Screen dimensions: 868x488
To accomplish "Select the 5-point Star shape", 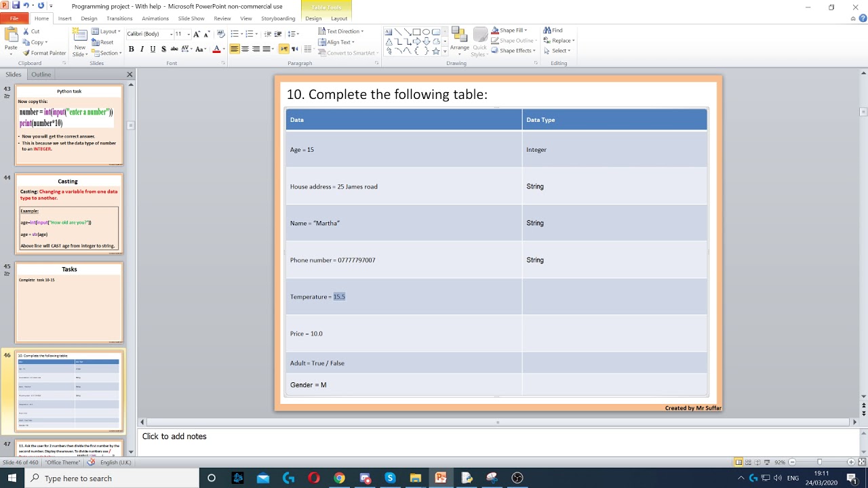I will click(x=435, y=51).
